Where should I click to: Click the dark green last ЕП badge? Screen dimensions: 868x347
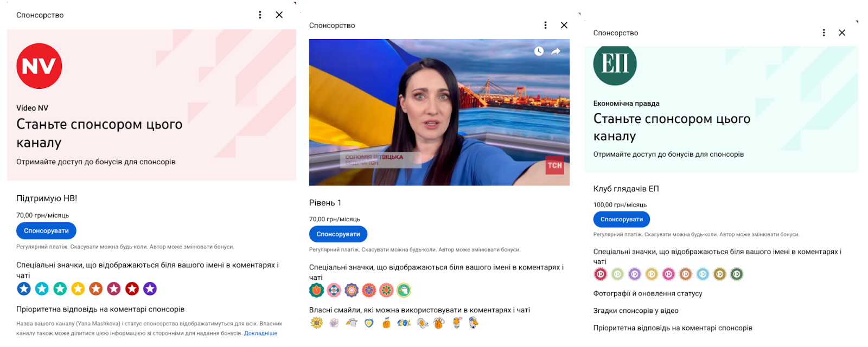point(736,274)
